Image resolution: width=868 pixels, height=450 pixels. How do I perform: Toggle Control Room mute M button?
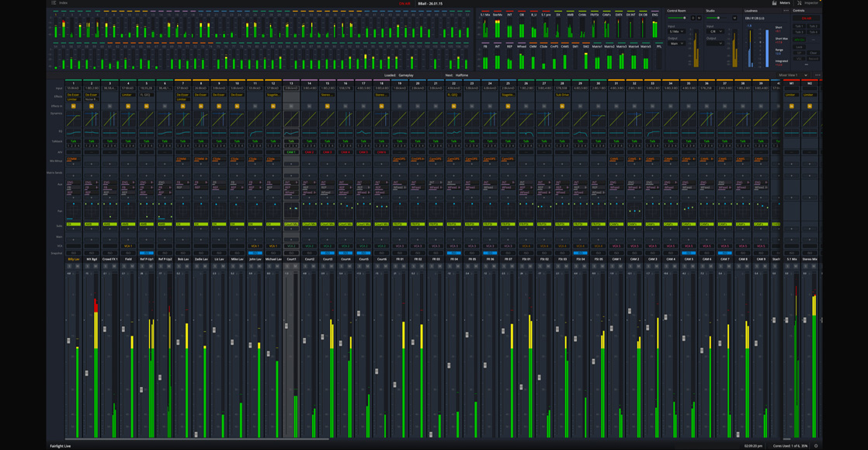(699, 18)
